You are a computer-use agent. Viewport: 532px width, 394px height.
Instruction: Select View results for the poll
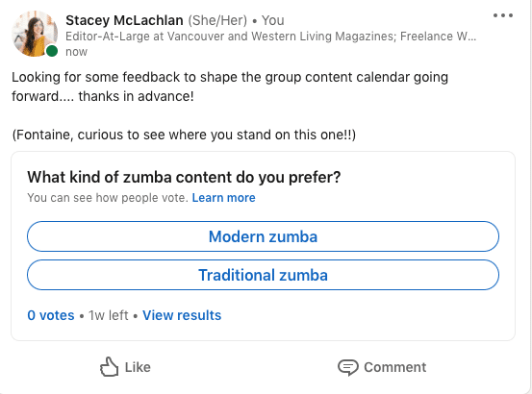coord(182,315)
